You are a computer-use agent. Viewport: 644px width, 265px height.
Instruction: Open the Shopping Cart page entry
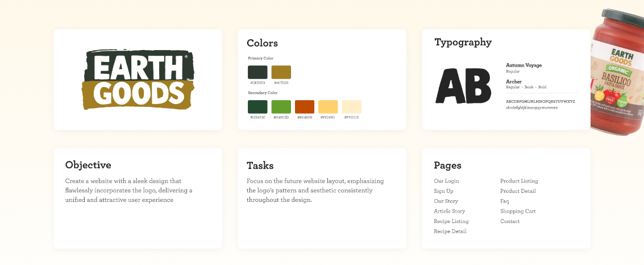pyautogui.click(x=518, y=211)
